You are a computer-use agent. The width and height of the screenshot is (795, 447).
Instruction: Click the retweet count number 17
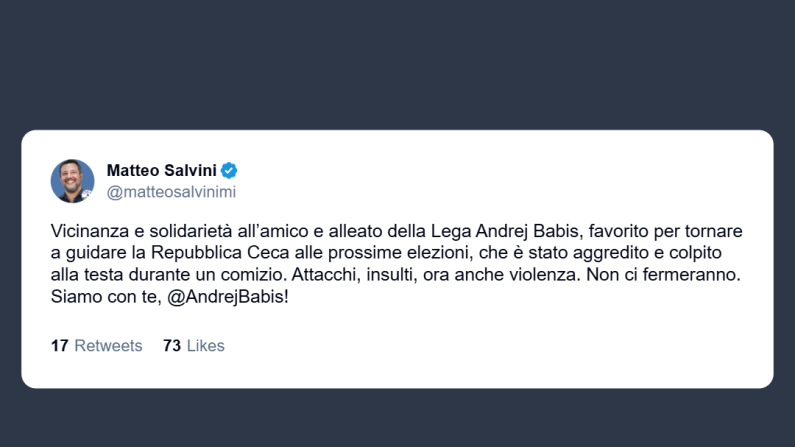[x=59, y=346]
